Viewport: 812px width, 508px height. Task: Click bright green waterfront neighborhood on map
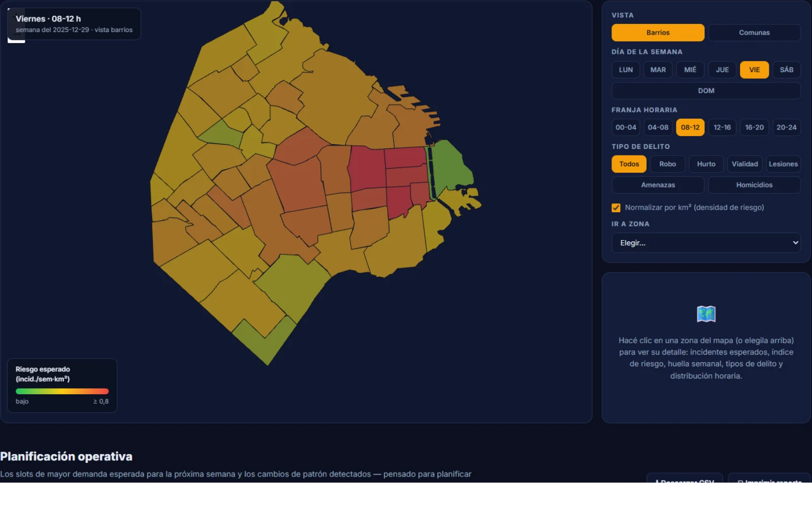point(451,167)
